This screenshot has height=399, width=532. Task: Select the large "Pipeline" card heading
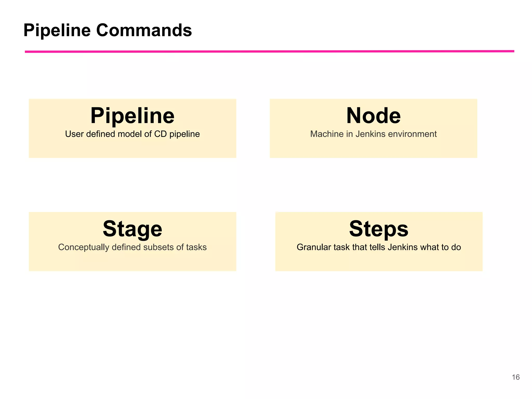click(x=132, y=116)
